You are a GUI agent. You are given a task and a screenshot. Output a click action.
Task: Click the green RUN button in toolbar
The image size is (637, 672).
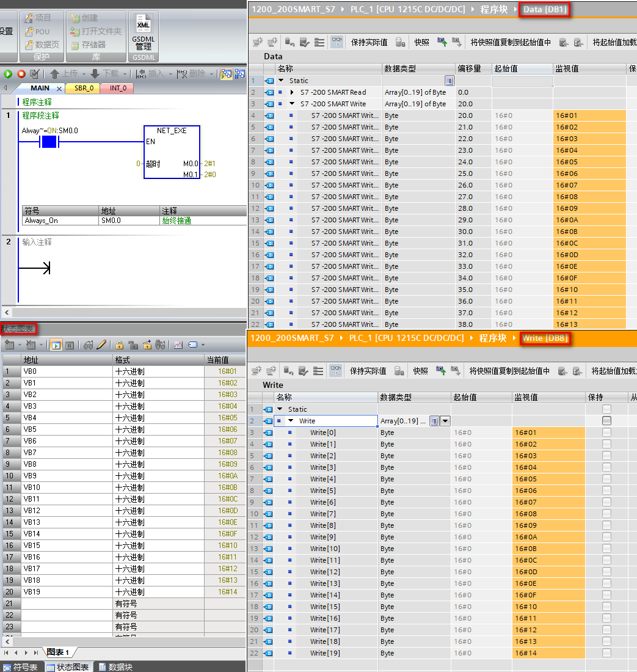click(x=8, y=74)
